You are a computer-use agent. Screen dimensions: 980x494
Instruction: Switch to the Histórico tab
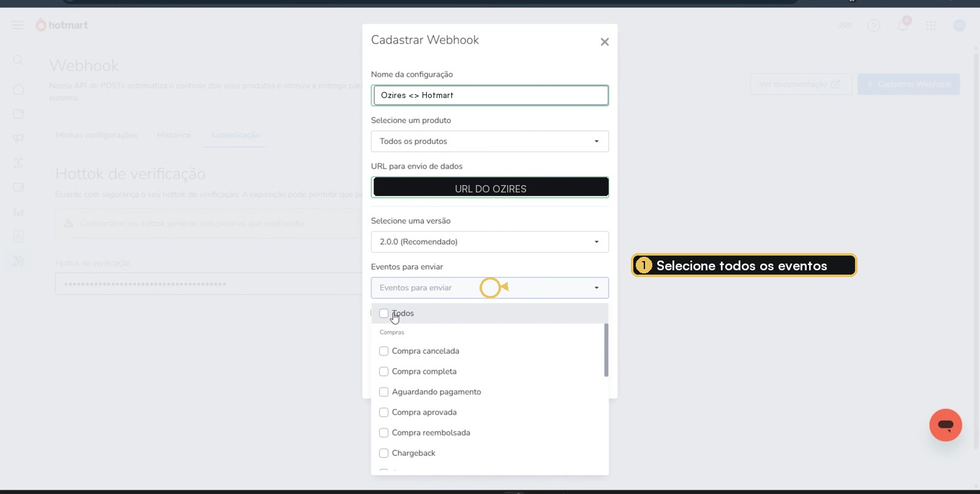173,135
